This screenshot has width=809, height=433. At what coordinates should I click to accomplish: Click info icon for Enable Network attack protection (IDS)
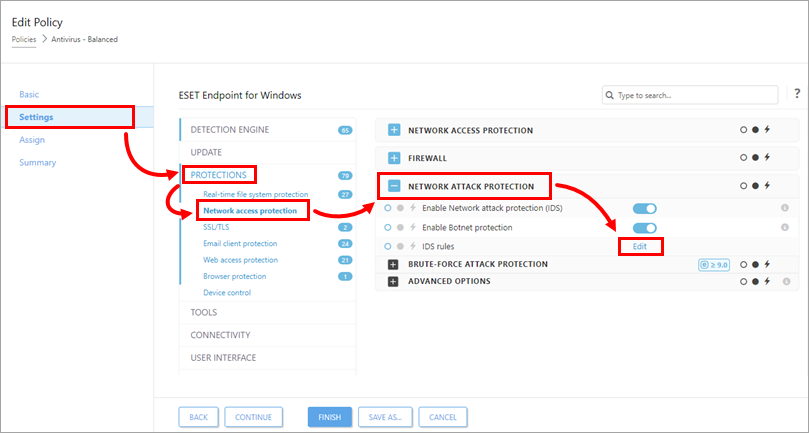[785, 208]
